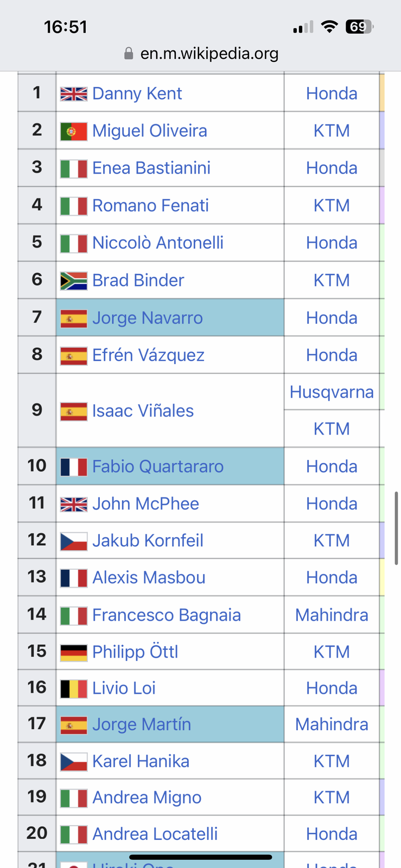Click the Belgian flag next to Livio Loi
Screen dimensions: 401x868
click(74, 688)
